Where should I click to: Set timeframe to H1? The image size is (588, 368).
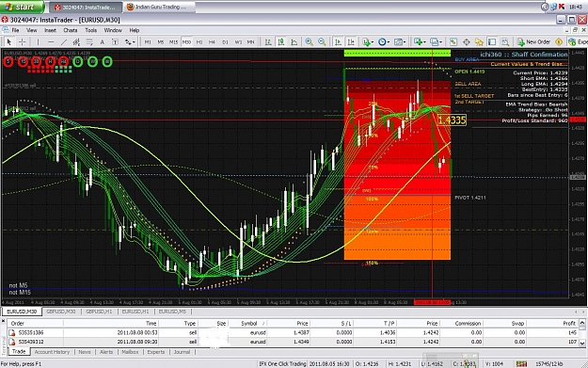click(x=199, y=42)
